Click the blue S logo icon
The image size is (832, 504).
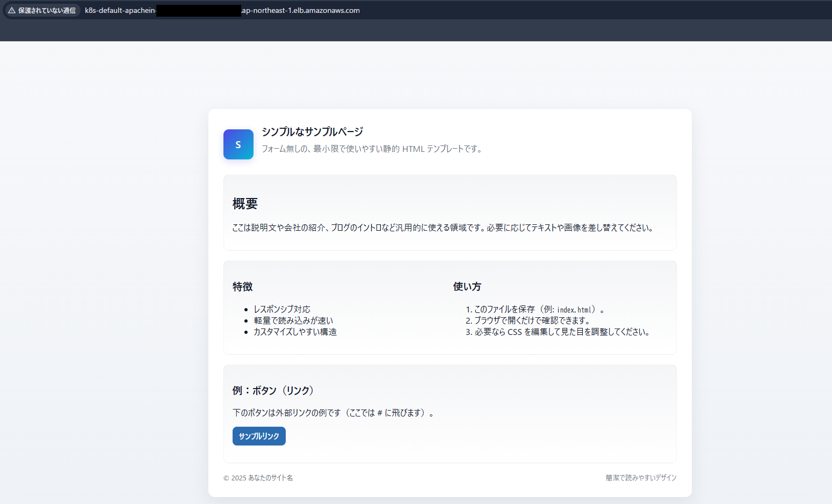pos(238,144)
